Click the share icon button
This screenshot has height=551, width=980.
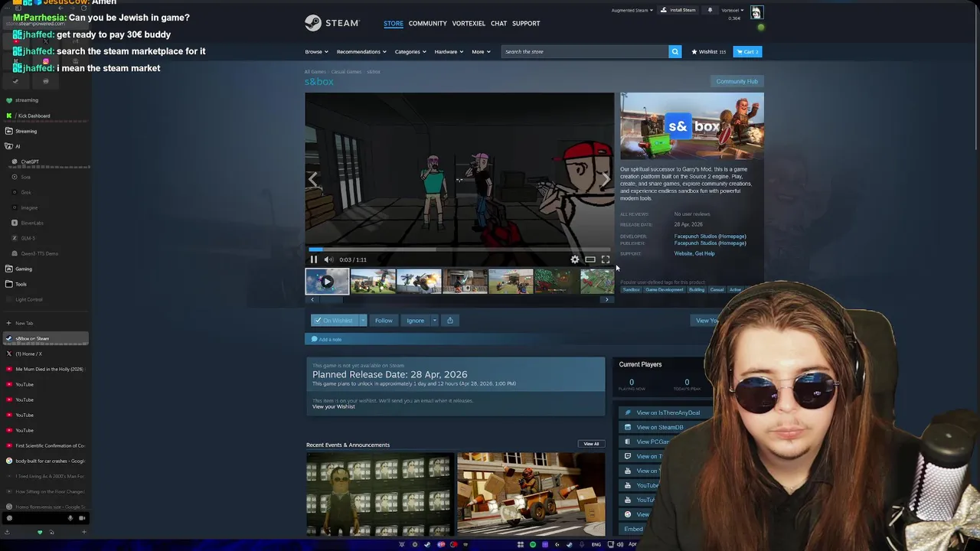coord(450,321)
